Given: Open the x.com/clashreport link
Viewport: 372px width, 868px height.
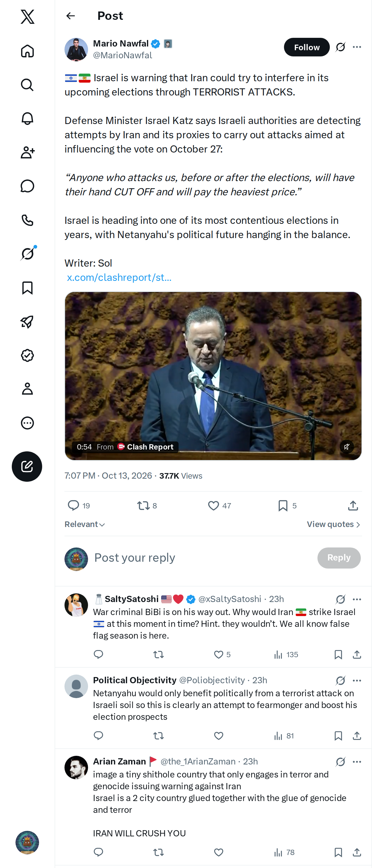Looking at the screenshot, I should point(119,277).
